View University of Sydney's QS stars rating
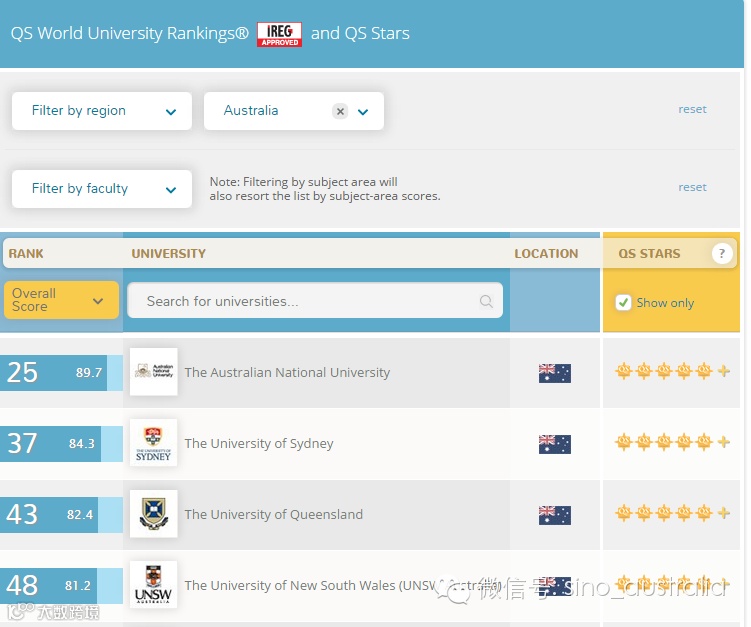Screen dimensions: 751x627 coord(672,442)
